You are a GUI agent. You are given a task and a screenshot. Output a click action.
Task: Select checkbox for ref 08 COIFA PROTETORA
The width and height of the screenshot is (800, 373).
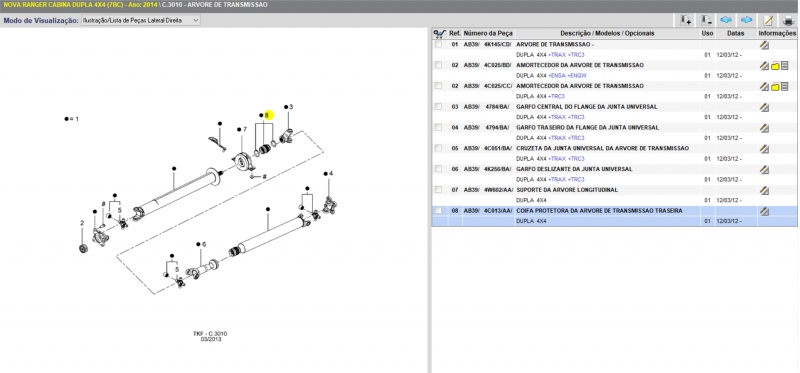438,210
